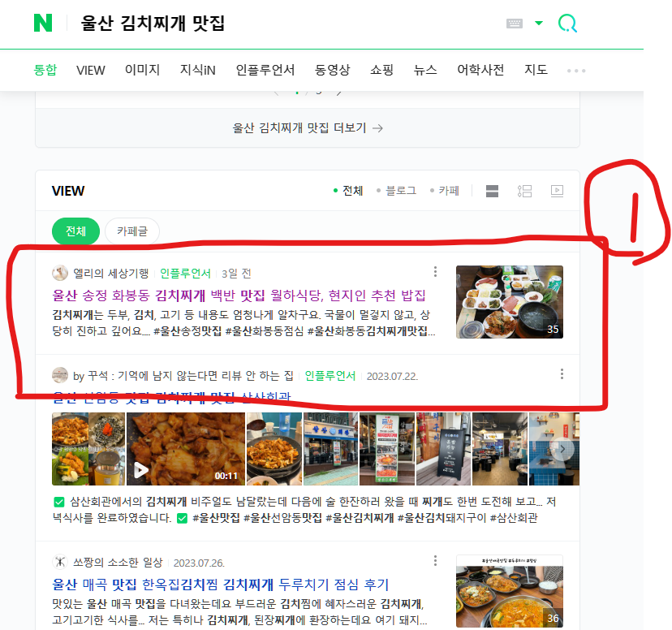This screenshot has width=672, height=630.
Task: Click the 인플루언서 badge on 엘리의 세상기행
Action: (x=185, y=273)
